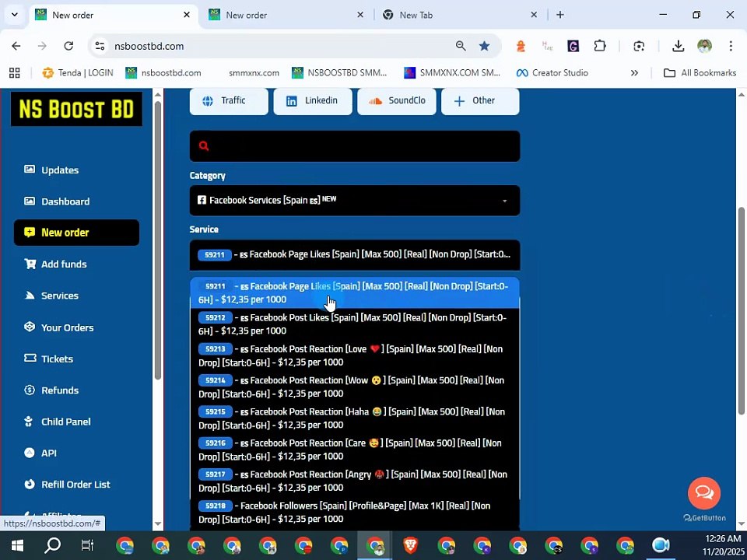
Task: Open Brave browser on taskbar
Action: (x=411, y=545)
